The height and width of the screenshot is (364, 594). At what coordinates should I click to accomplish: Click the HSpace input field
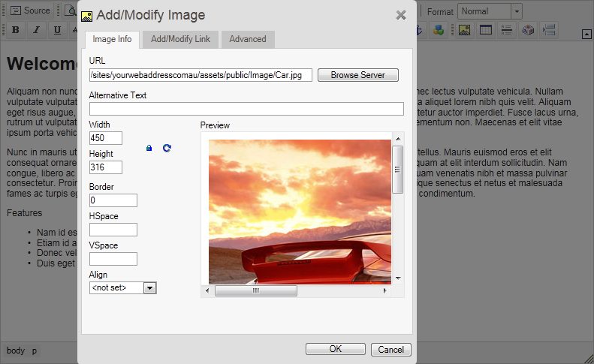[x=113, y=230]
